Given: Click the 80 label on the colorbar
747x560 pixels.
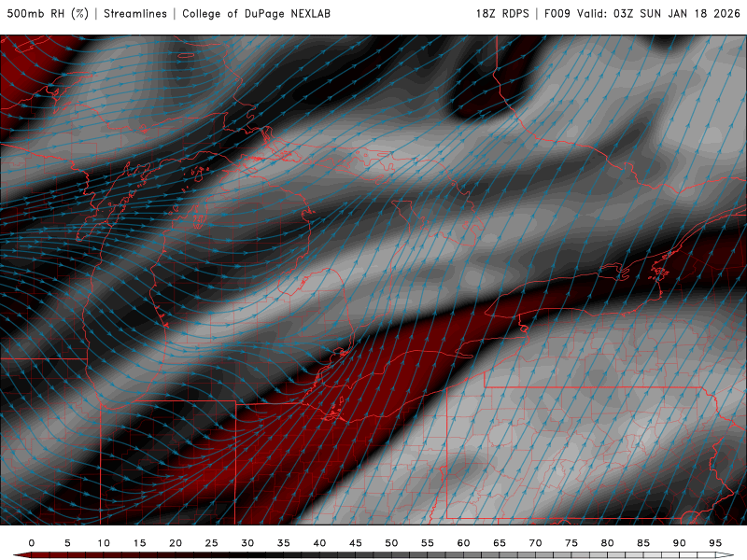Looking at the screenshot, I should (607, 543).
